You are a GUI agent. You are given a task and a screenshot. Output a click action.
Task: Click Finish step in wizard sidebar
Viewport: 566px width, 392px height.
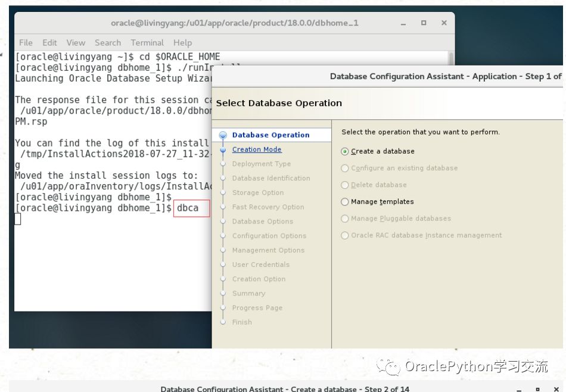click(242, 322)
